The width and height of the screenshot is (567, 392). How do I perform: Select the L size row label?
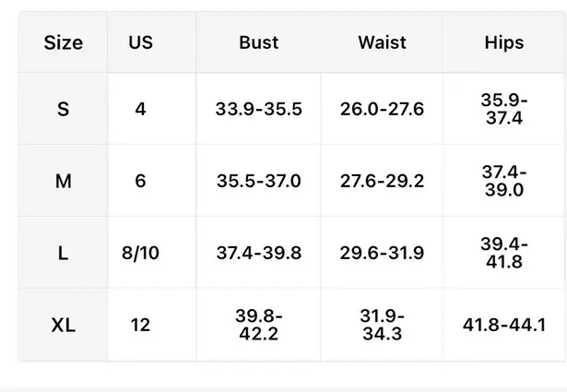(x=63, y=253)
